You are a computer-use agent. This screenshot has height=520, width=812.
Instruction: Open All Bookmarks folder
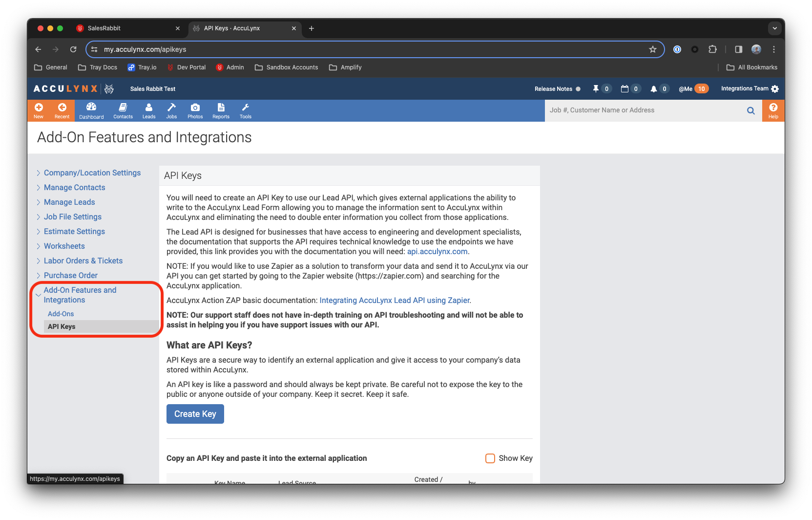(x=752, y=67)
